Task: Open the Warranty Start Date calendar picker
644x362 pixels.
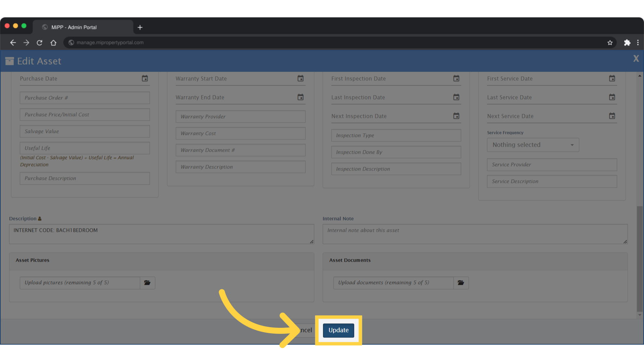Action: (x=300, y=78)
